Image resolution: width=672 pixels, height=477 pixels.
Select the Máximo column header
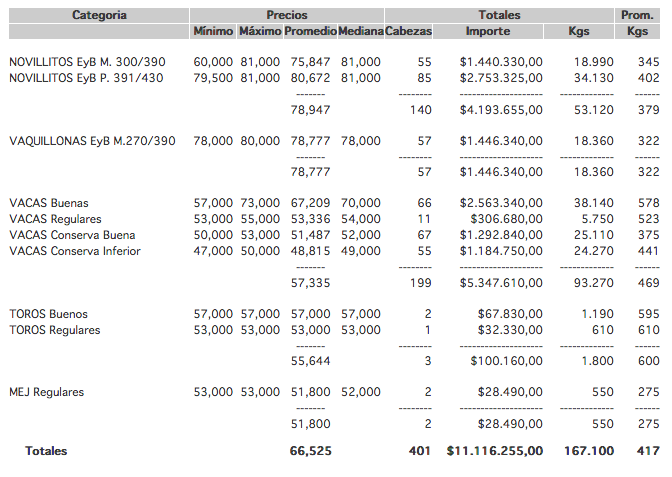[x=260, y=31]
